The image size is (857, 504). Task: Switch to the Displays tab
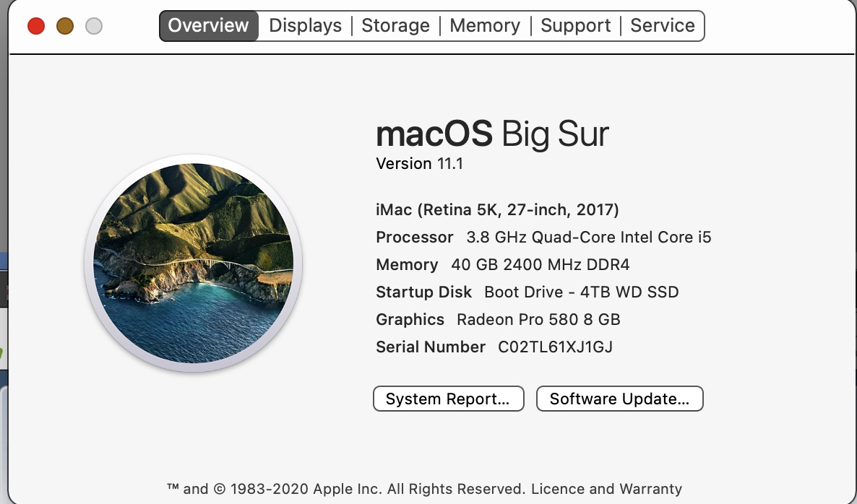[x=305, y=26]
